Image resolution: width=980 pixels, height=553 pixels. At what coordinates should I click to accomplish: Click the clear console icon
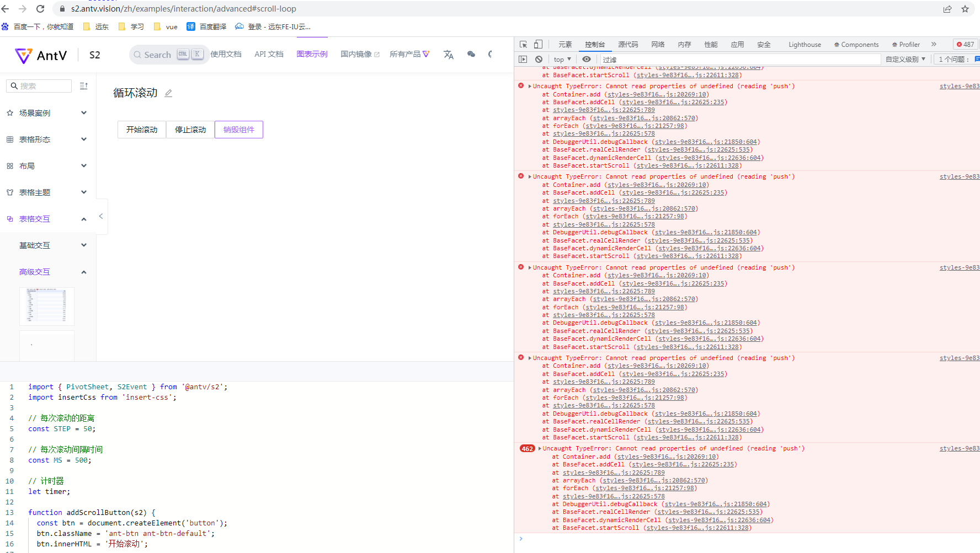(539, 59)
